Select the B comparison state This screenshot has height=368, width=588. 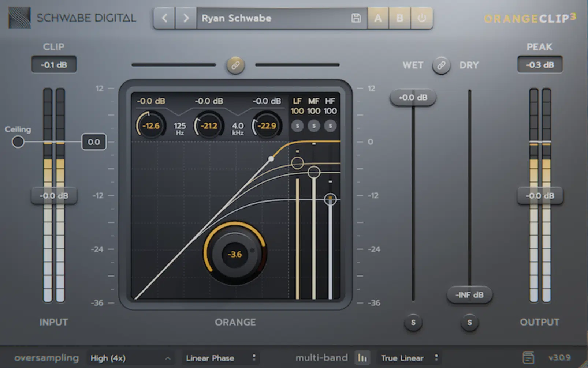[400, 18]
